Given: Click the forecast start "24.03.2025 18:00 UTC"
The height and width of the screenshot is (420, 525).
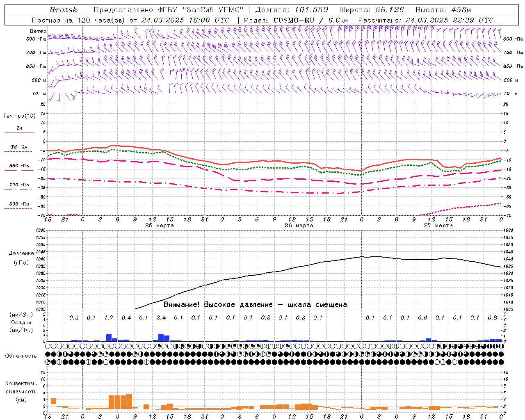Looking at the screenshot, I should tap(185, 20).
